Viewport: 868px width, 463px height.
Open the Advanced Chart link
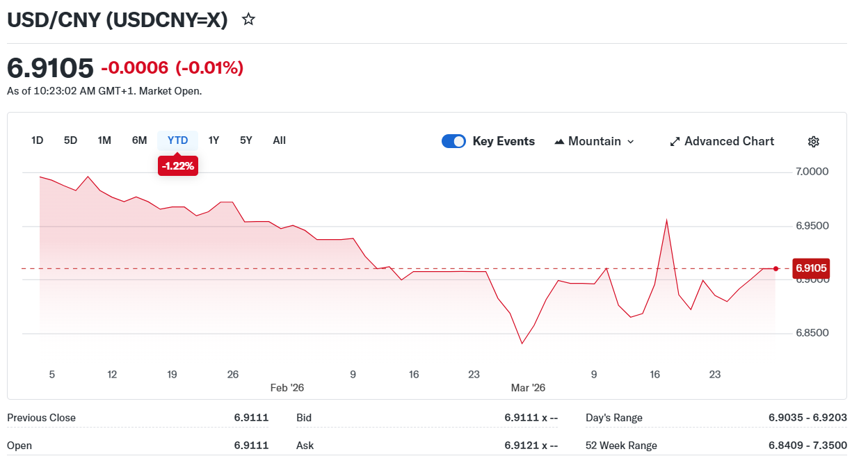pos(729,141)
